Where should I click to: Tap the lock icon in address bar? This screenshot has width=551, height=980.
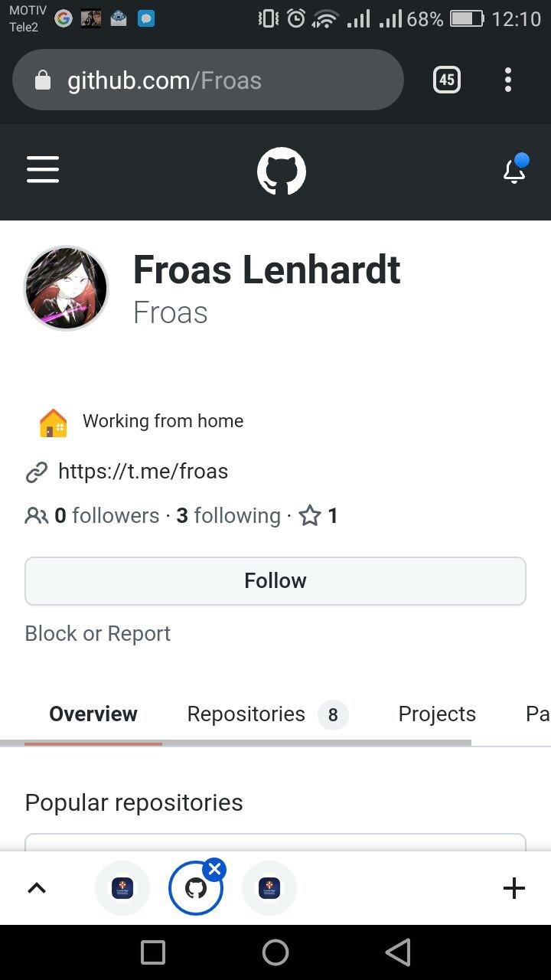pos(44,80)
